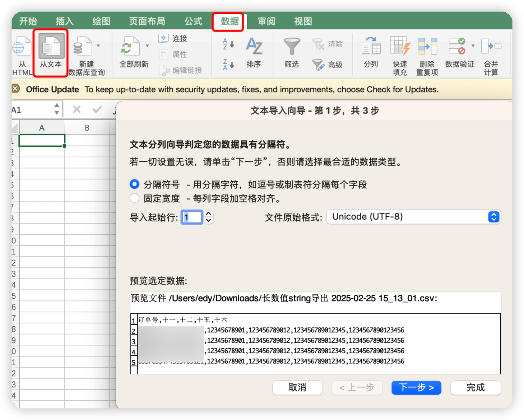
Task: Click the 下一步 (Next) button
Action: [416, 388]
